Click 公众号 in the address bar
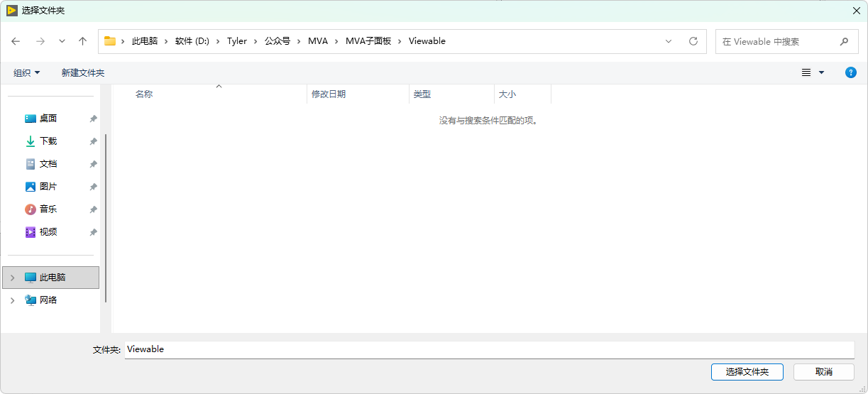The image size is (868, 394). (278, 41)
